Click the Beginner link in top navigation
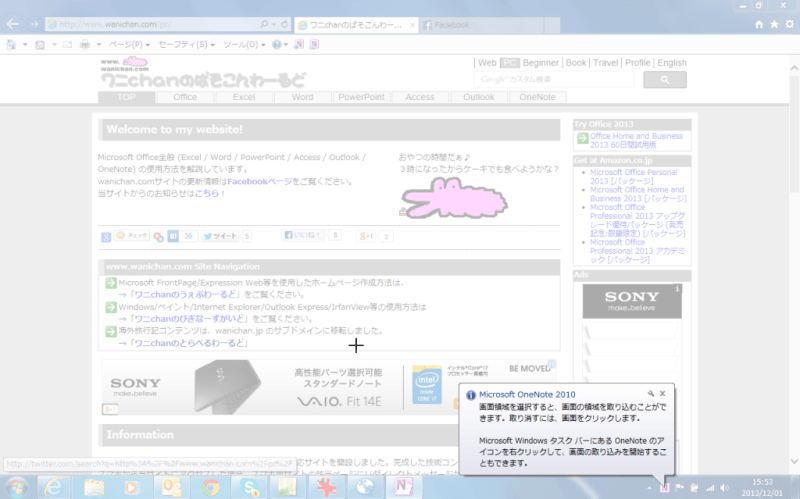800x499 pixels. pyautogui.click(x=540, y=63)
